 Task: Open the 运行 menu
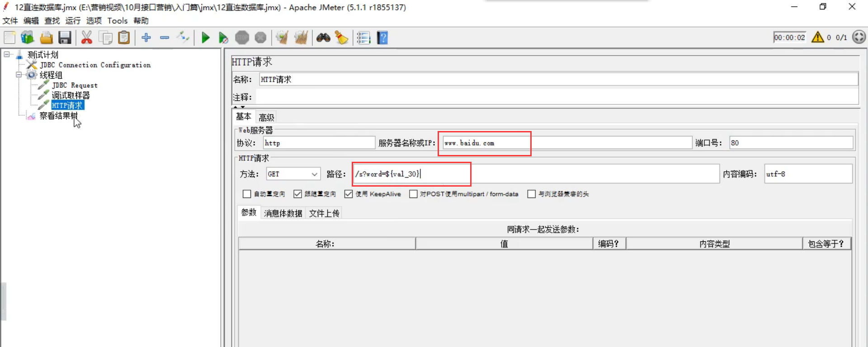73,21
